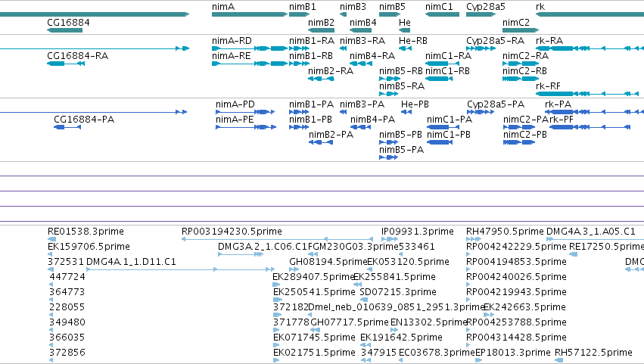Click the nimC2 gene feature
644x364 pixels.
tap(521, 30)
